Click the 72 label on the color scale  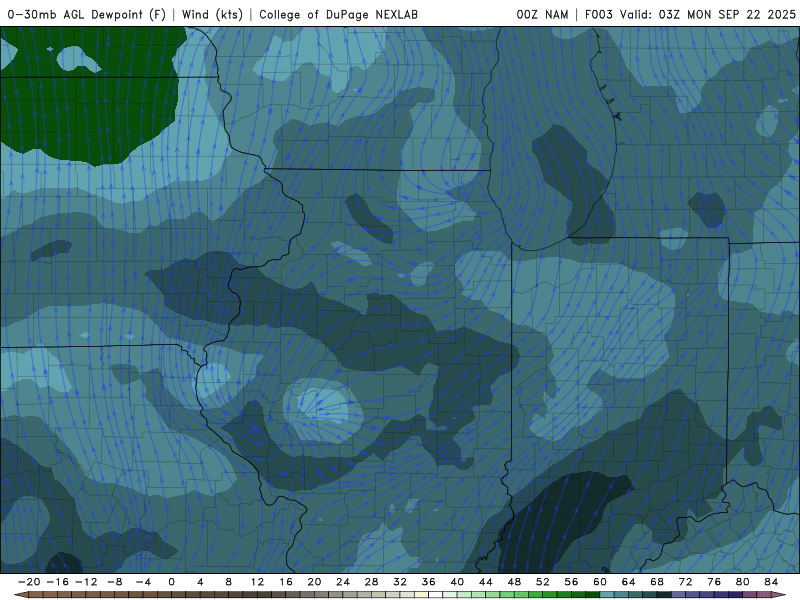686,582
